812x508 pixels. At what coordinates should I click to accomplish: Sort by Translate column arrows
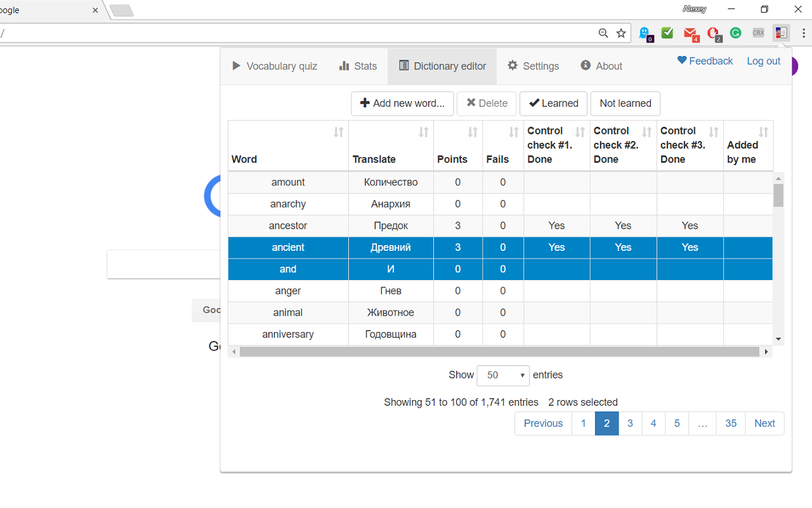(423, 132)
